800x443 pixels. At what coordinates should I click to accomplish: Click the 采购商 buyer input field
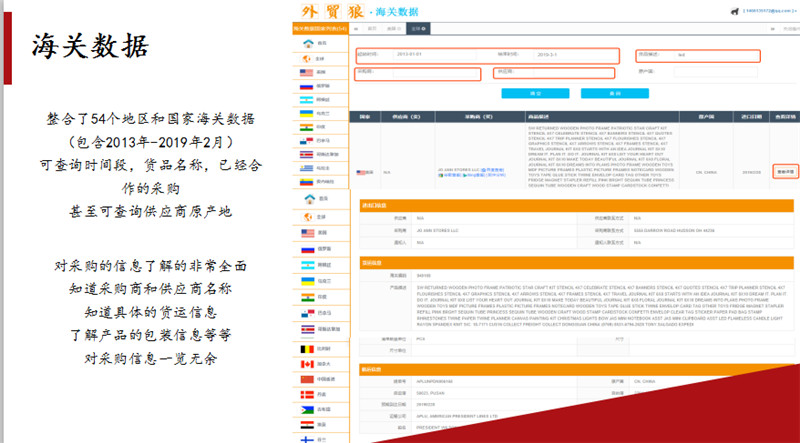[436, 72]
